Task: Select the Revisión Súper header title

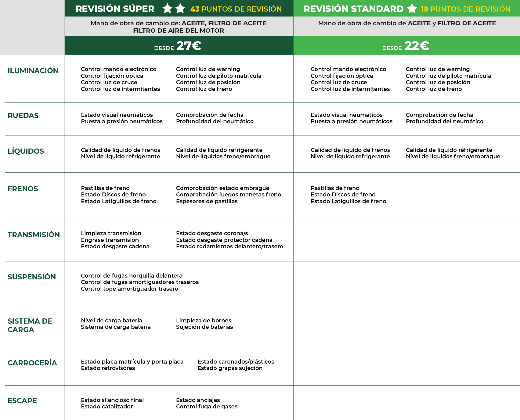Action: [115, 9]
